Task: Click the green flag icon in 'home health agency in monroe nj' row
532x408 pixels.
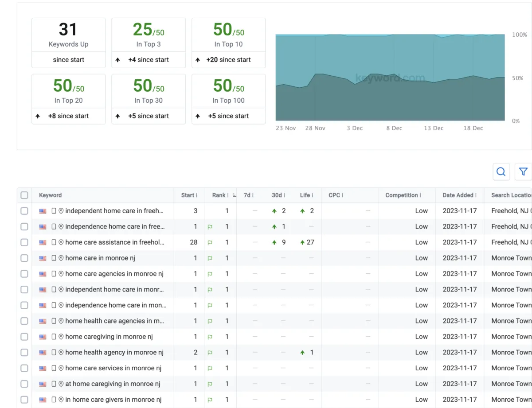Action: 210,353
